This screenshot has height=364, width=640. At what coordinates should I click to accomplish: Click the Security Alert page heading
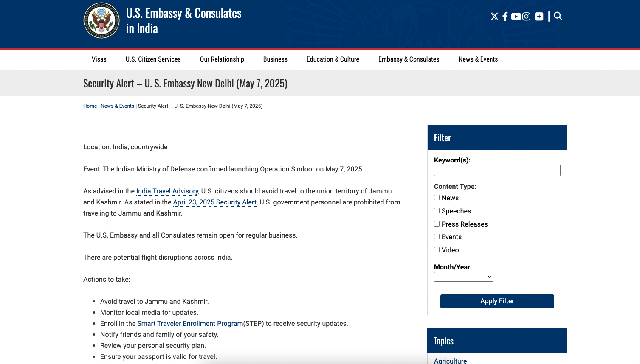pyautogui.click(x=185, y=84)
